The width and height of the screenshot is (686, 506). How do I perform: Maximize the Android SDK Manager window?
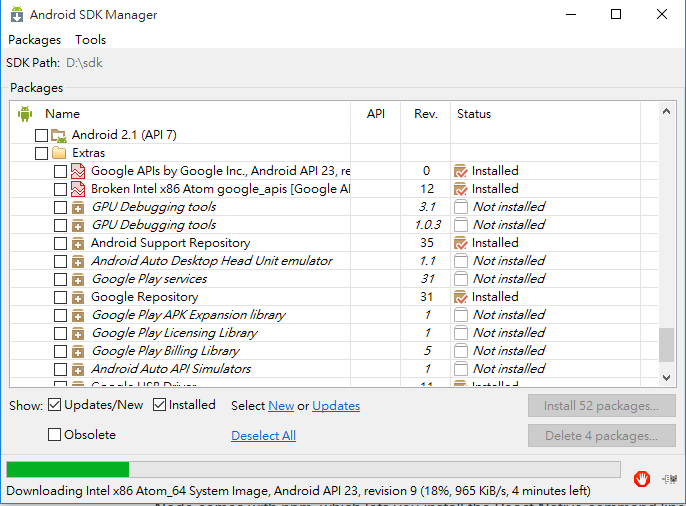[x=616, y=14]
